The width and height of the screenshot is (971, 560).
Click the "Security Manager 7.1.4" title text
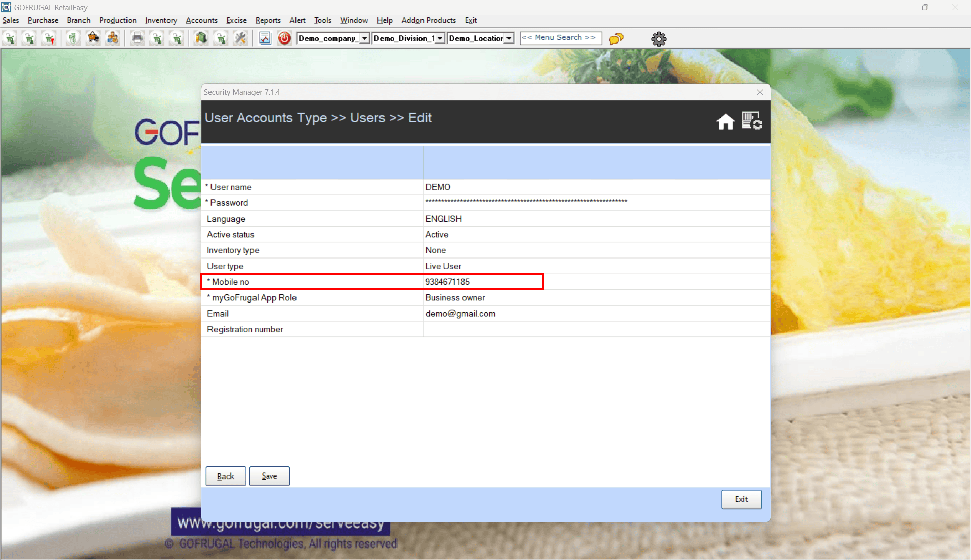[242, 92]
